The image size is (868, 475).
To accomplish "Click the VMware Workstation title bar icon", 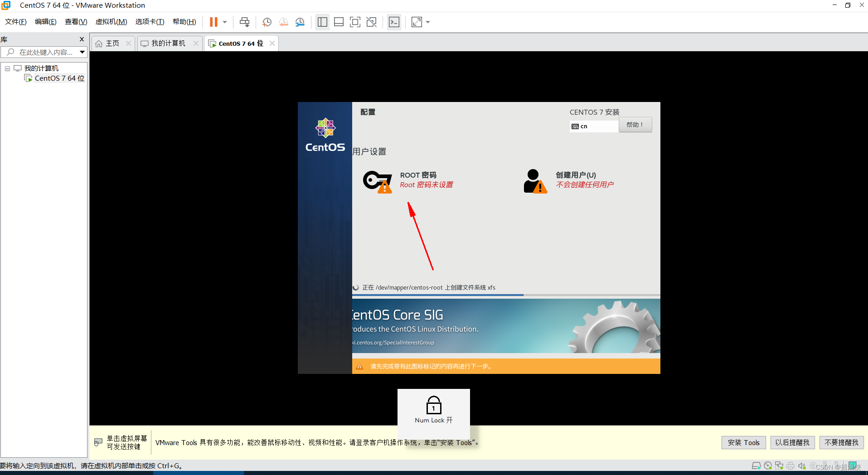I will tap(6, 5).
